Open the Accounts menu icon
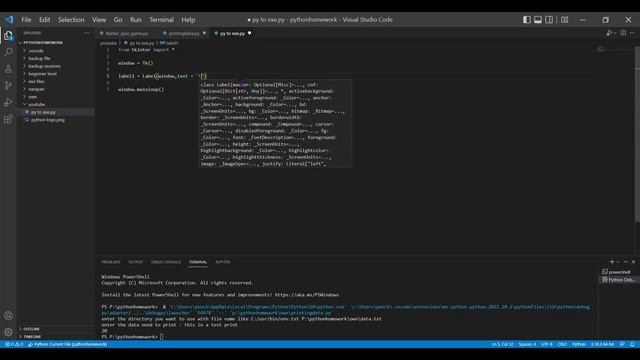The width and height of the screenshot is (640, 360). [8, 316]
